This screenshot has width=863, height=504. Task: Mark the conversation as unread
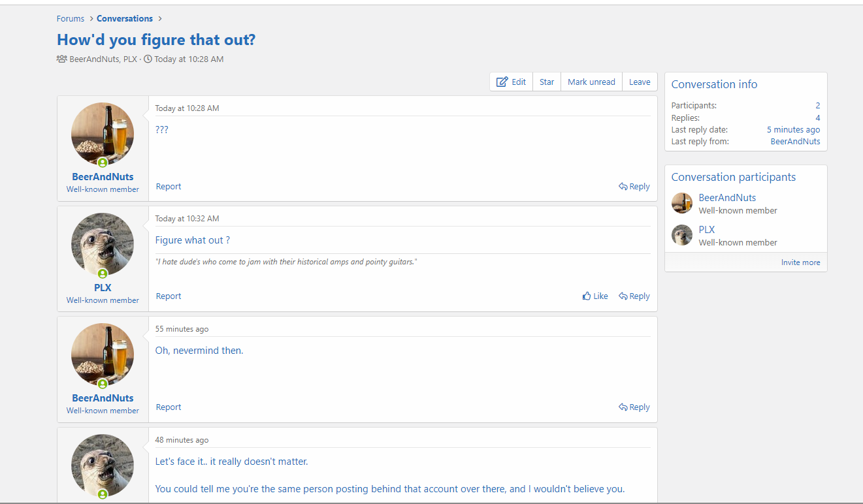(591, 82)
